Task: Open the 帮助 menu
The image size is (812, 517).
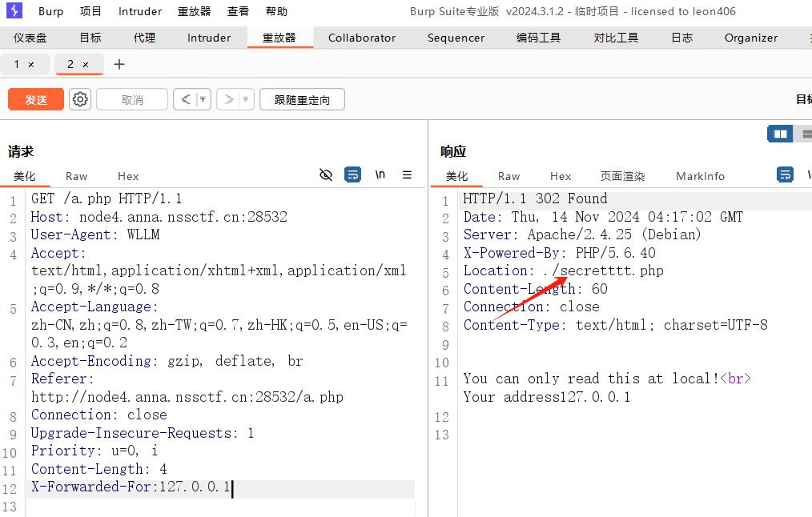Action: (x=276, y=11)
